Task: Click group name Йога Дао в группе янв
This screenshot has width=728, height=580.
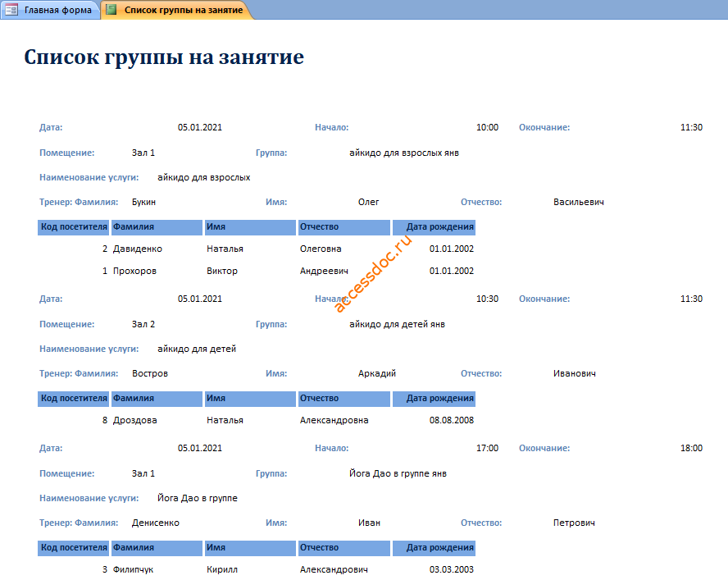Action: point(398,473)
